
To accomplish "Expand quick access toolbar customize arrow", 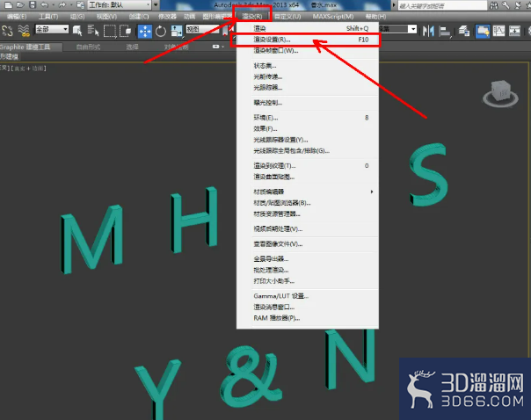I will [x=156, y=4].
